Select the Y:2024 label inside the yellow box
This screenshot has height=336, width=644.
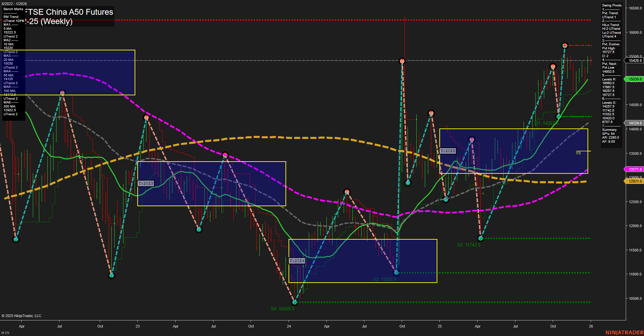(297, 261)
